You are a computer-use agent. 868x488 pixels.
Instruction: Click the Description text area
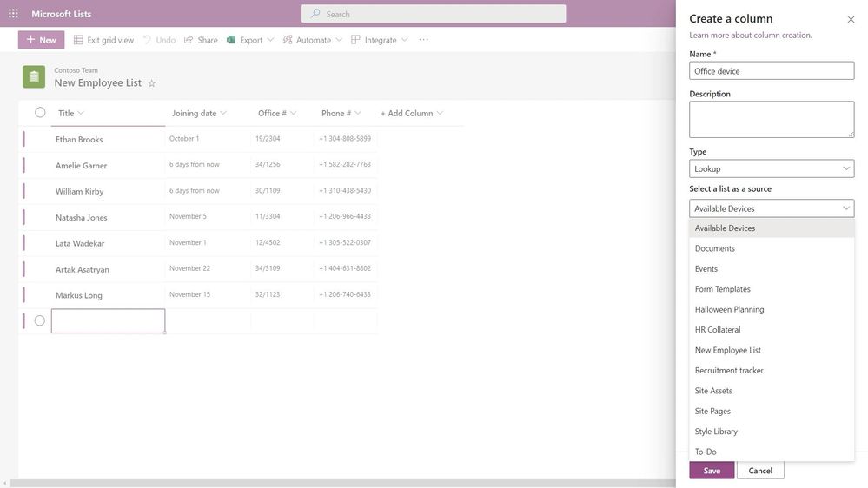(x=772, y=120)
